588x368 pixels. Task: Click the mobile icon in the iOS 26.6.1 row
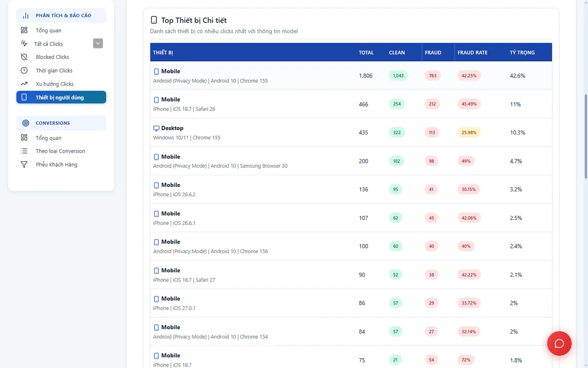tap(156, 213)
